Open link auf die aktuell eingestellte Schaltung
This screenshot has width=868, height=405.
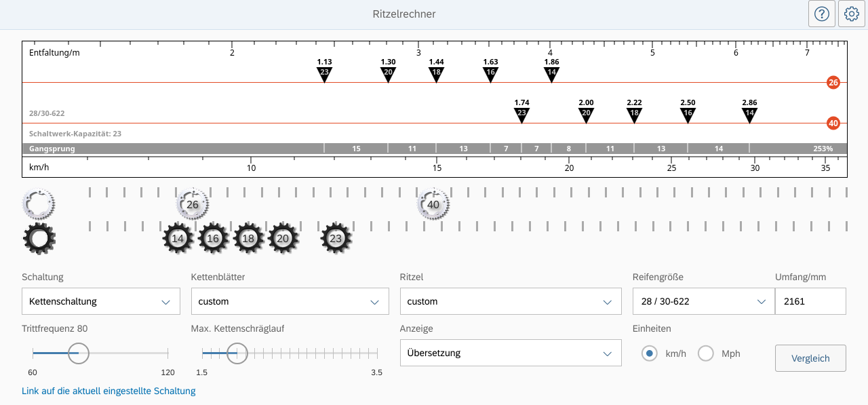[108, 391]
